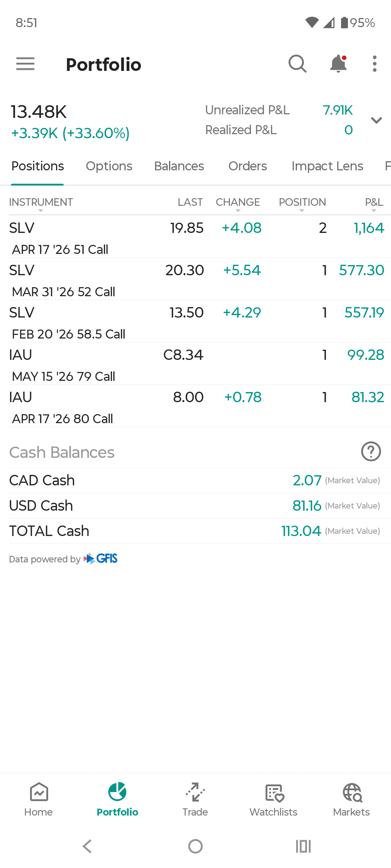
Task: Switch to the Options tab
Action: pos(109,166)
